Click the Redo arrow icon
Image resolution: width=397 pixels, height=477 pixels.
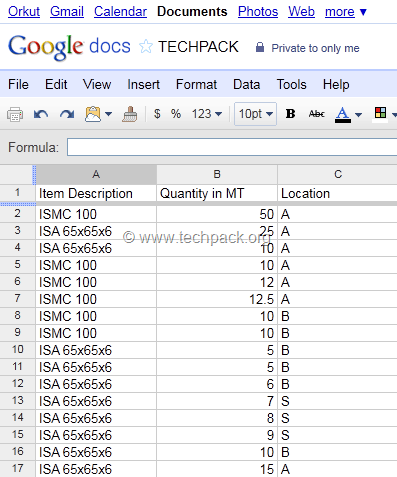point(67,114)
